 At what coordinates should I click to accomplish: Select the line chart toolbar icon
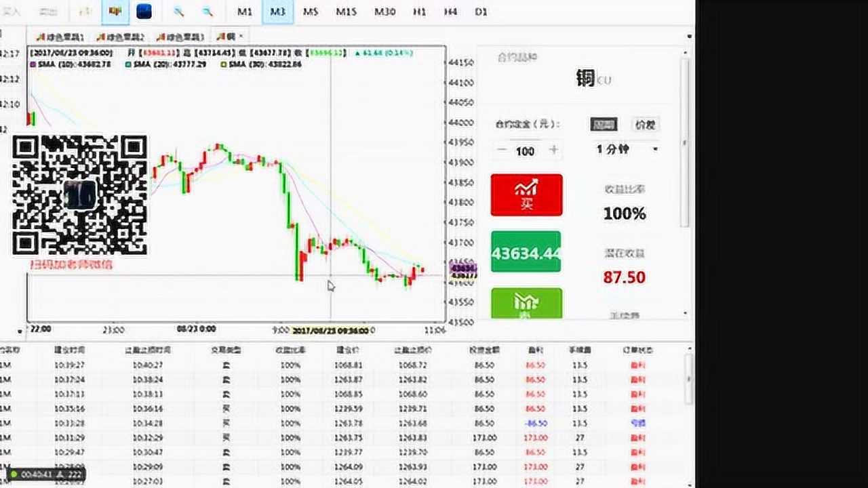tap(85, 12)
